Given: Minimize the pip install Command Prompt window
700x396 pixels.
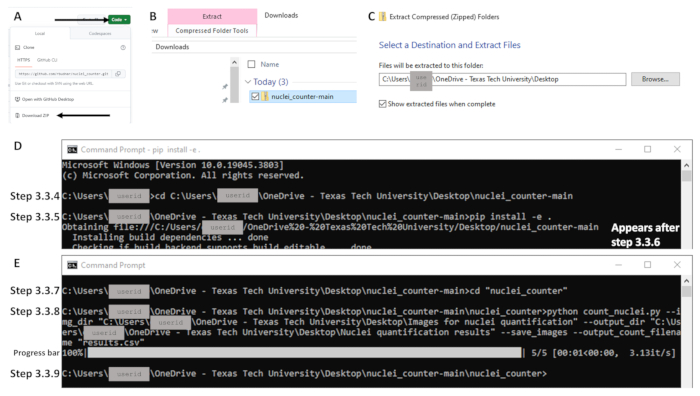Looking at the screenshot, I should click(618, 150).
